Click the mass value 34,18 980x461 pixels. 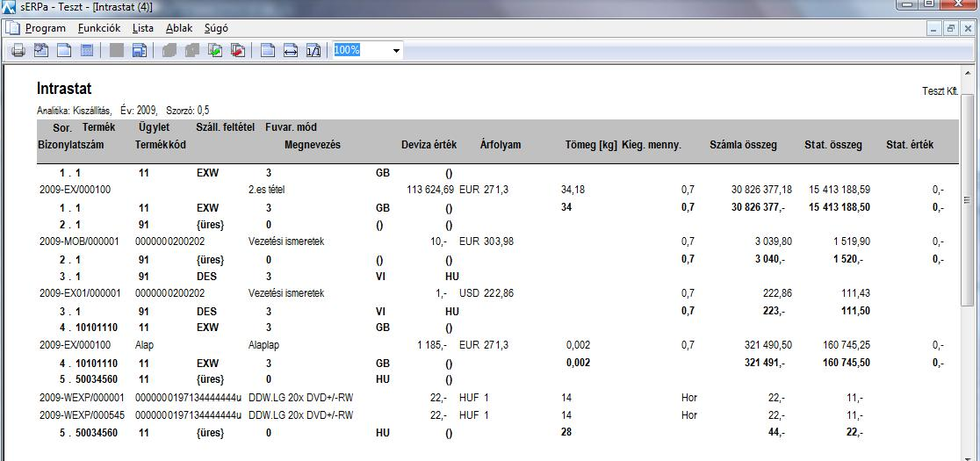point(573,190)
